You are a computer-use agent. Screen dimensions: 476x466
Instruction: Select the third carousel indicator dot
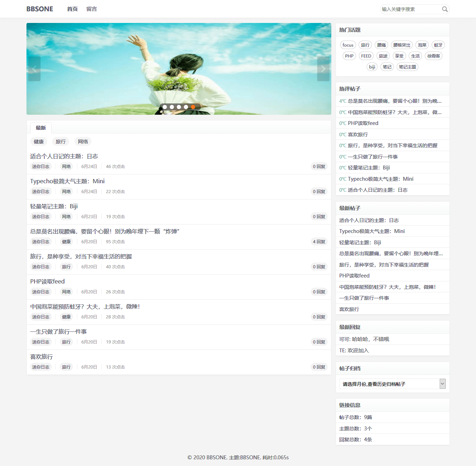tap(179, 107)
